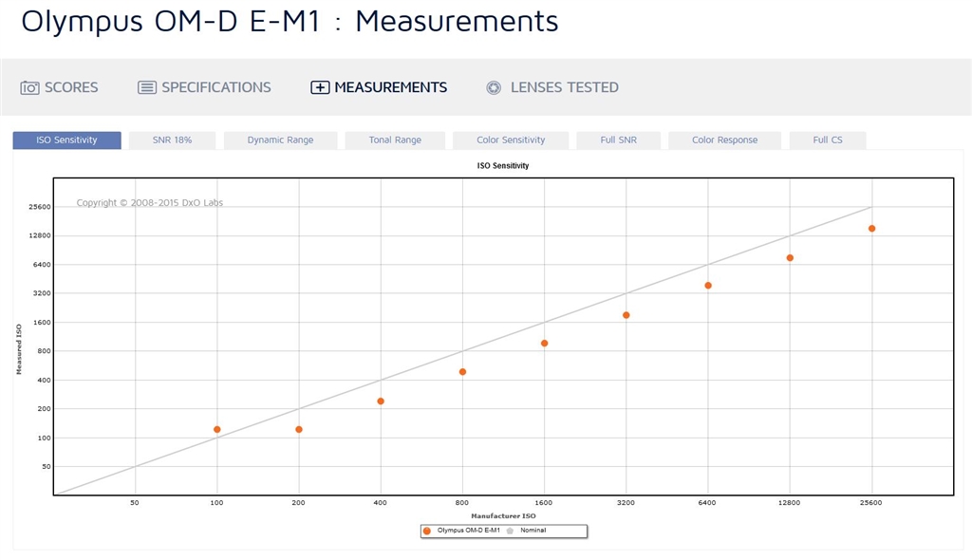Toggle Nominal series label in legend
This screenshot has width=972, height=560.
(533, 531)
